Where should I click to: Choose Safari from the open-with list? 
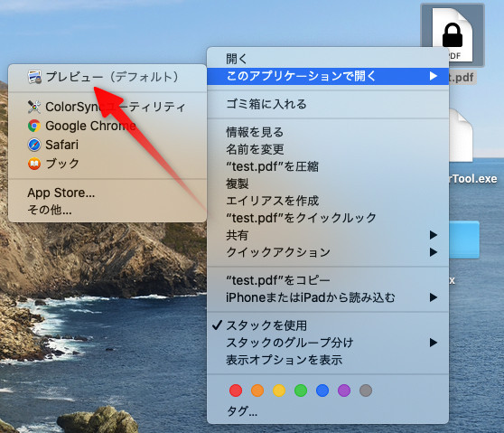pos(107,145)
